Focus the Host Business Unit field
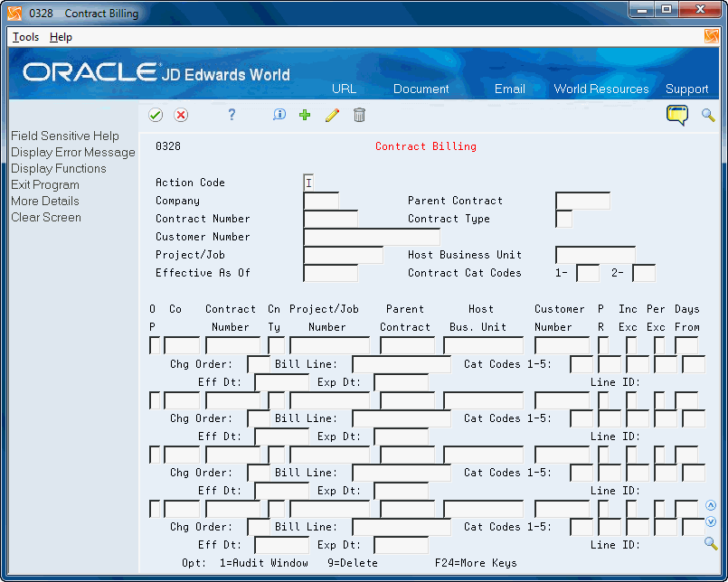This screenshot has height=582, width=728. click(x=595, y=255)
